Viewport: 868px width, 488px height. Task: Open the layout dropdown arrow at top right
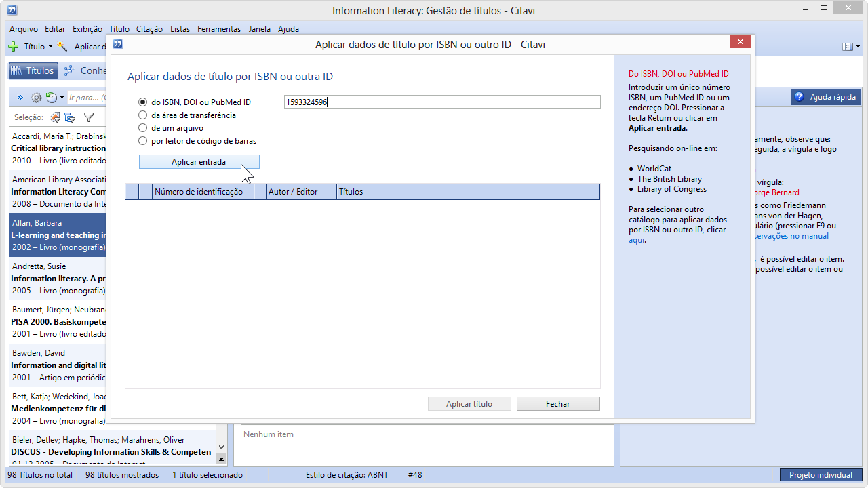tap(857, 47)
